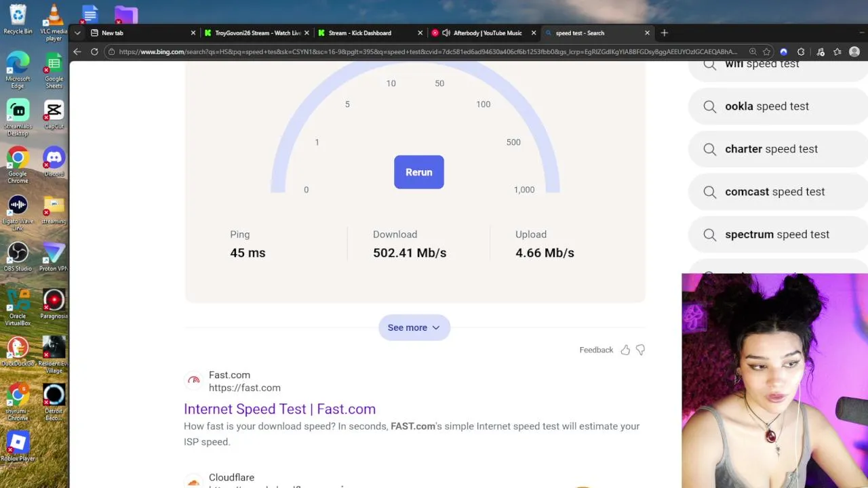Image resolution: width=868 pixels, height=488 pixels.
Task: Expand the See more section
Action: (x=414, y=327)
